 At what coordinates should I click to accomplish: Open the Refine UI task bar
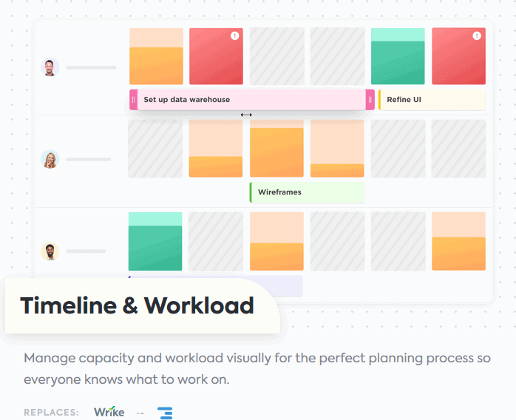[432, 99]
